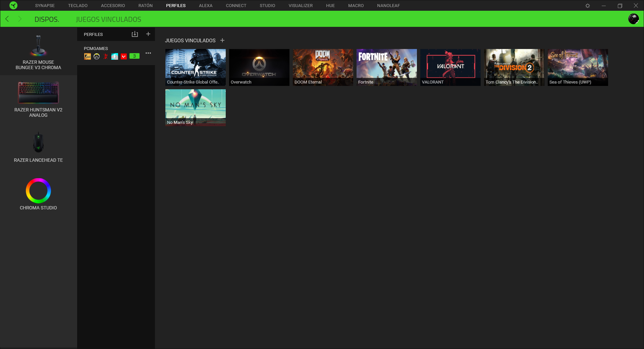Screen dimensions: 644x349
Task: Open the ALEXA tab
Action: [x=206, y=6]
